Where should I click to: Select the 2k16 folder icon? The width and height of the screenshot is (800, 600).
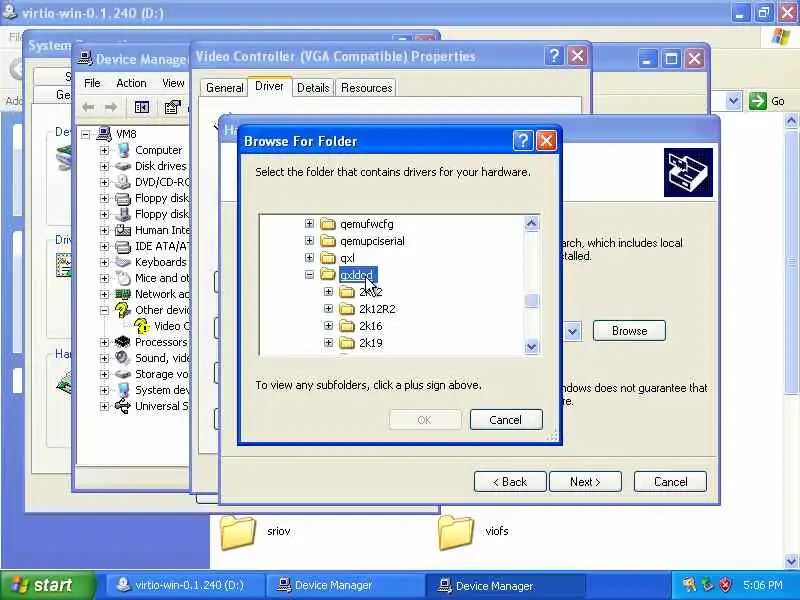pyautogui.click(x=347, y=326)
